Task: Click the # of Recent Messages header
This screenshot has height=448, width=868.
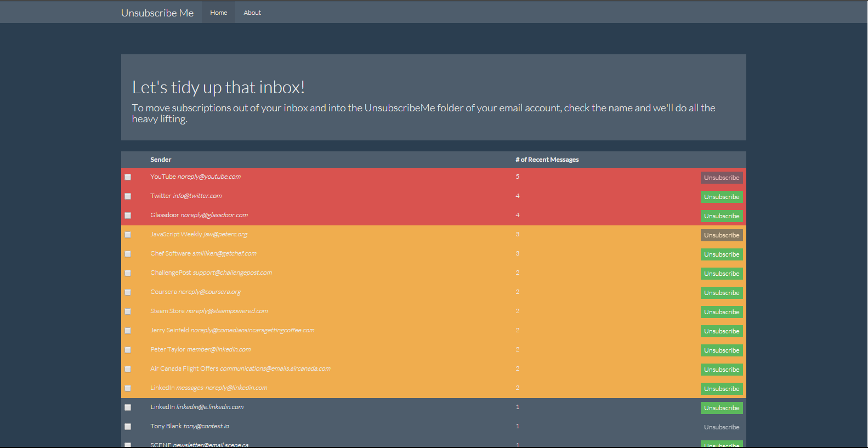Action: 547,160
